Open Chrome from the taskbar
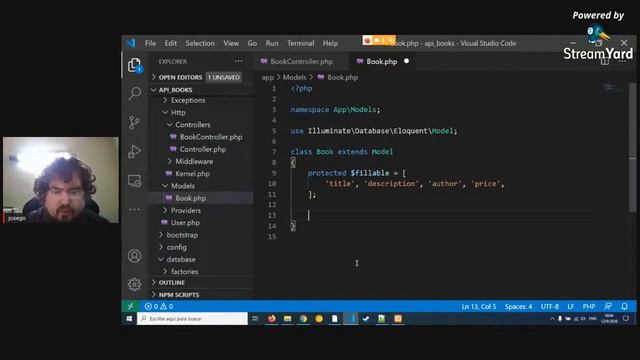 click(x=303, y=319)
